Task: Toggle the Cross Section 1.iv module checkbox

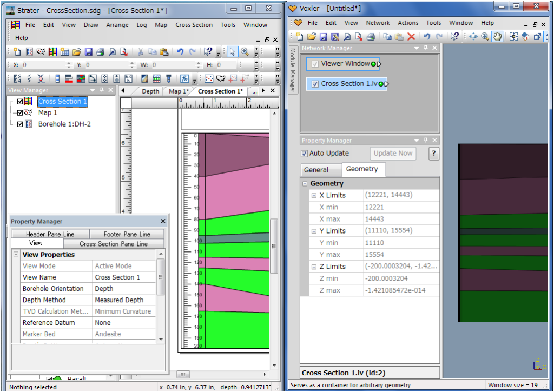Action: pos(315,84)
